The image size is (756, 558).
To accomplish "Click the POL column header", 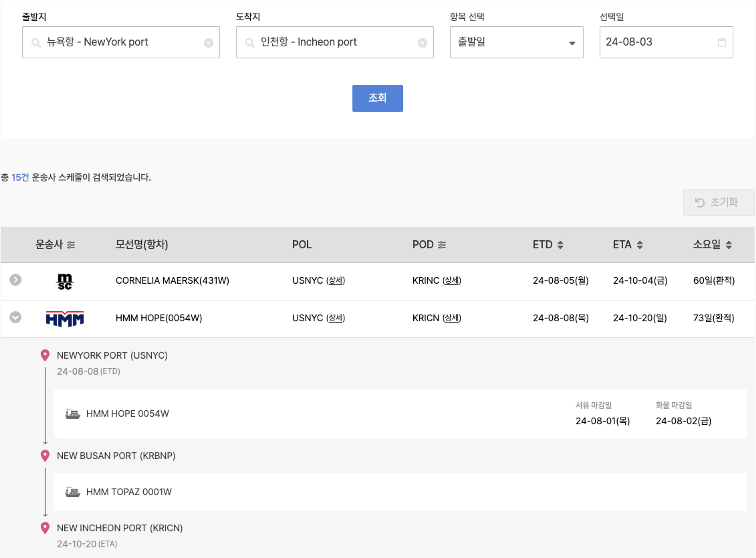I will (x=302, y=245).
